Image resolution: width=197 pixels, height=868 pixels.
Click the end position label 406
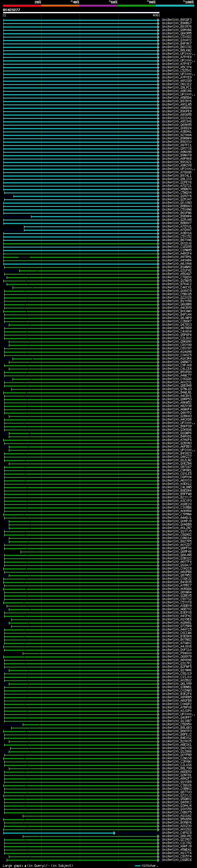pyautogui.click(x=155, y=15)
